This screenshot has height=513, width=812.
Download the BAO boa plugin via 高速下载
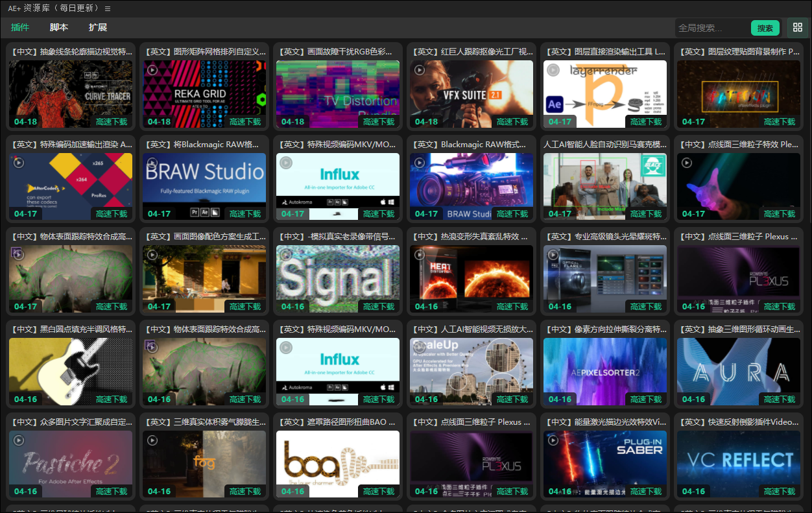pos(379,492)
